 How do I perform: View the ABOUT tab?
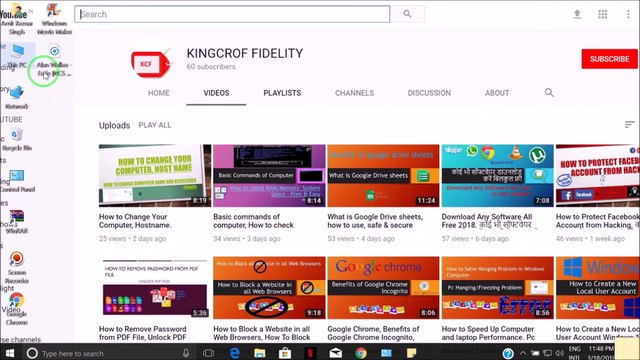[497, 93]
